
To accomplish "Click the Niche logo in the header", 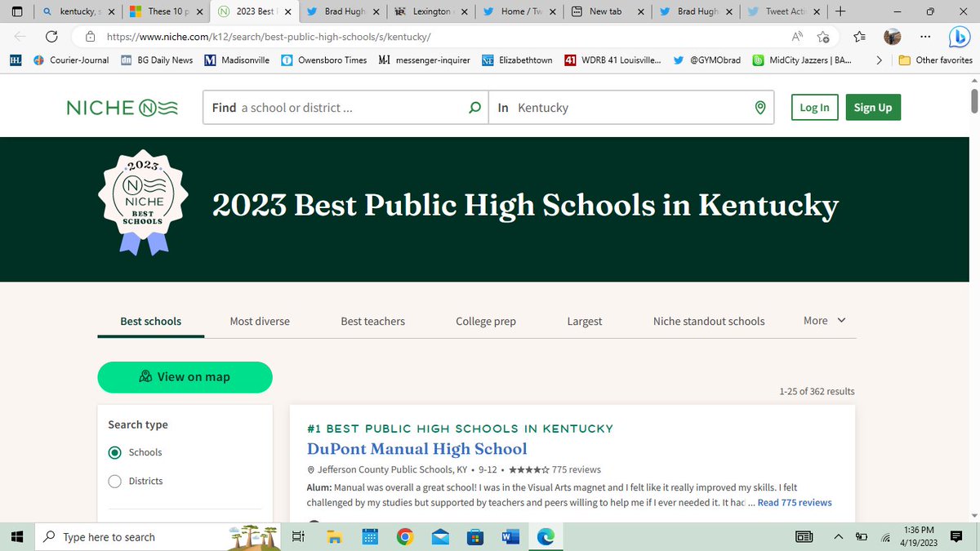I will click(x=122, y=108).
